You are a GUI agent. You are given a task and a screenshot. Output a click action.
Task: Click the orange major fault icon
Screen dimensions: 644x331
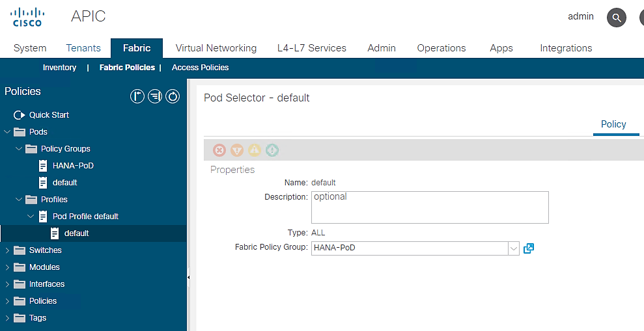coord(237,150)
